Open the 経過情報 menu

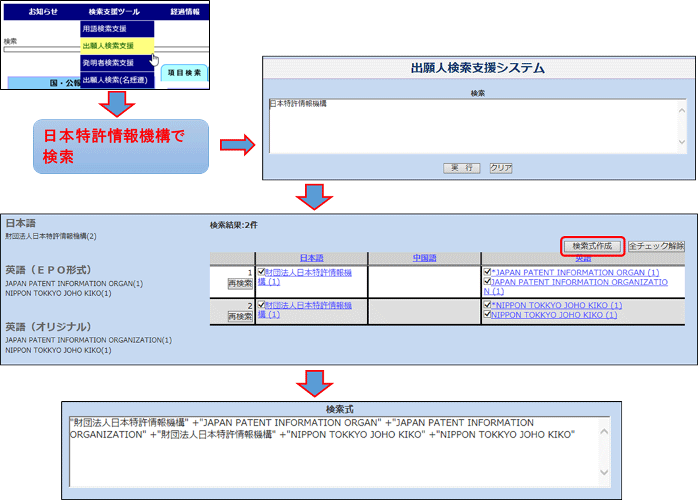[x=185, y=12]
